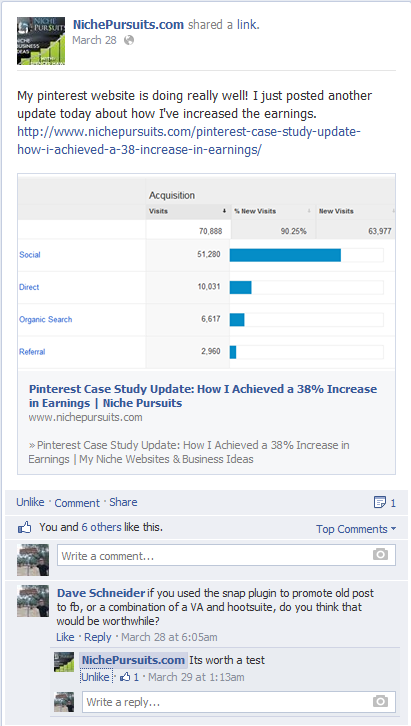The height and width of the screenshot is (726, 411).
Task: Like Dave Schneider's comment
Action: click(x=65, y=637)
